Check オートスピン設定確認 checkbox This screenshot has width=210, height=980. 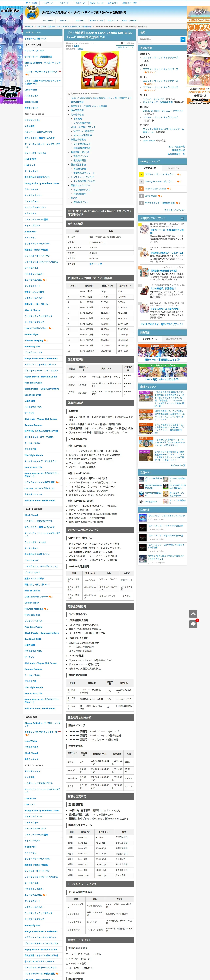[x=67, y=968]
